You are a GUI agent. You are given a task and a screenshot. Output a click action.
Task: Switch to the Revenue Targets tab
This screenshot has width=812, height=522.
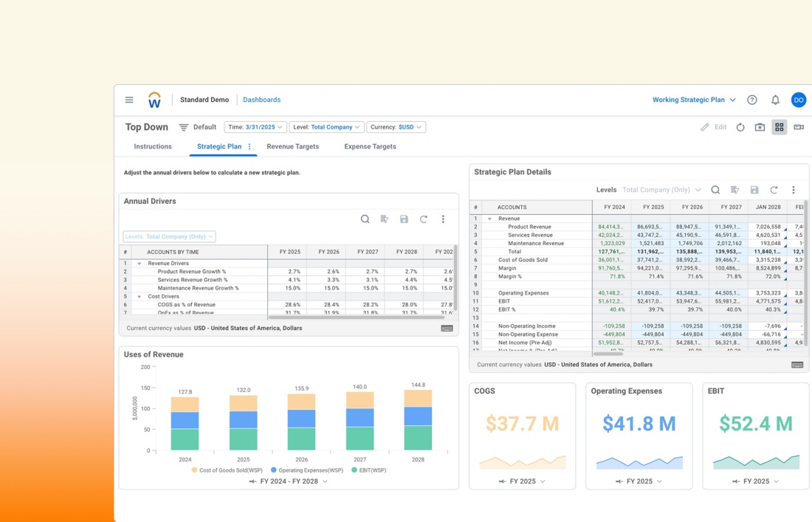click(x=293, y=146)
